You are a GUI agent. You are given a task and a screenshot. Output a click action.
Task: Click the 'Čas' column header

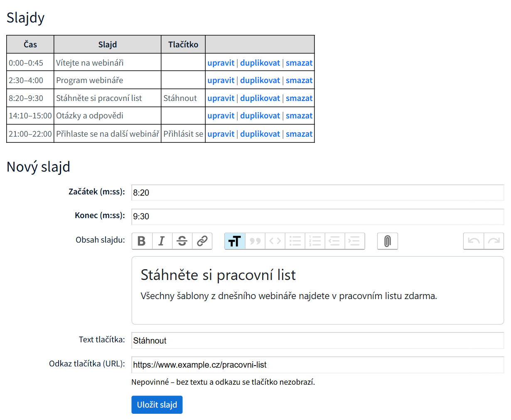point(30,44)
